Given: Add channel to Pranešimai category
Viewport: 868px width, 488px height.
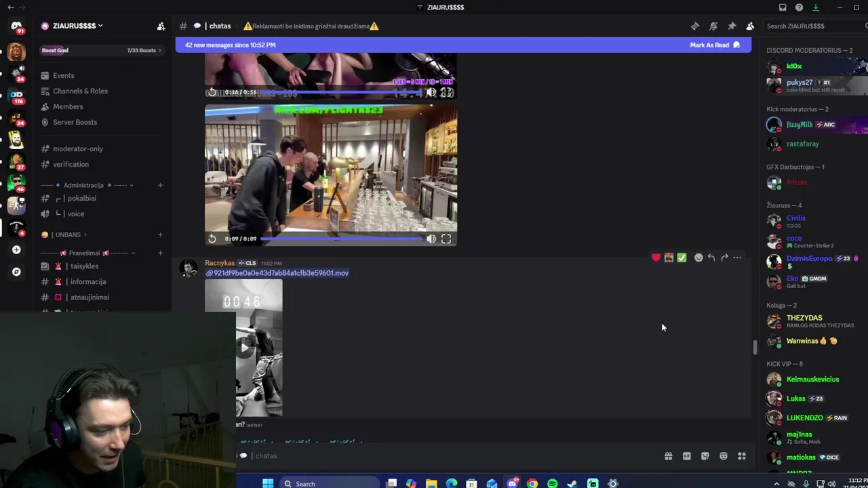Looking at the screenshot, I should pyautogui.click(x=160, y=253).
